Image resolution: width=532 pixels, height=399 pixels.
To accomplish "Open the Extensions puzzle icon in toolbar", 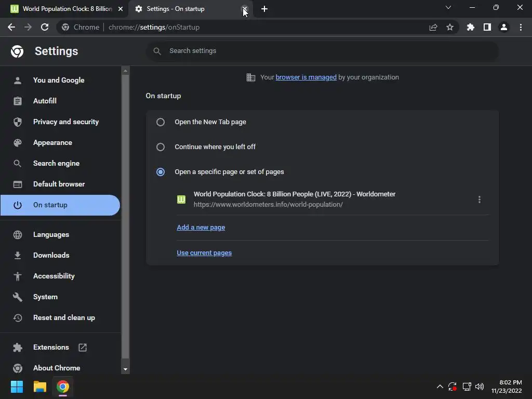I will point(471,27).
